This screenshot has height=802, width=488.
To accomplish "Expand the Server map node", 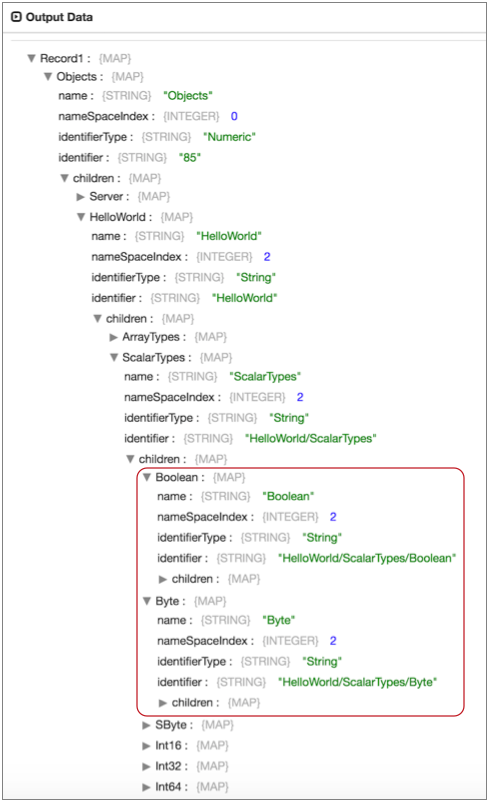I will (80, 196).
